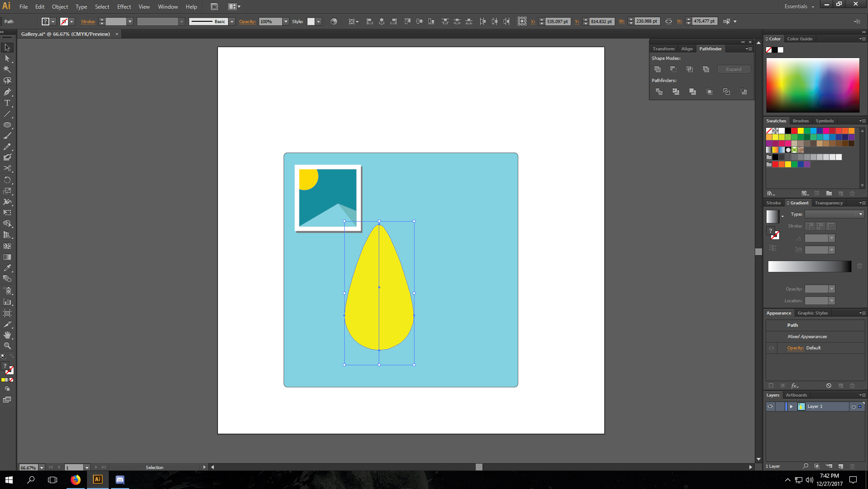
Task: Toggle constrain width and height proportions
Action: coord(669,21)
